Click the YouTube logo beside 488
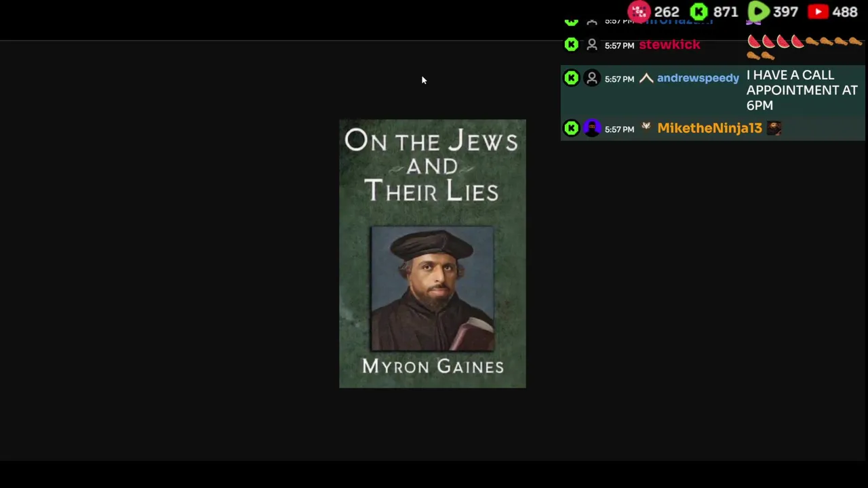This screenshot has width=868, height=488. 818,12
